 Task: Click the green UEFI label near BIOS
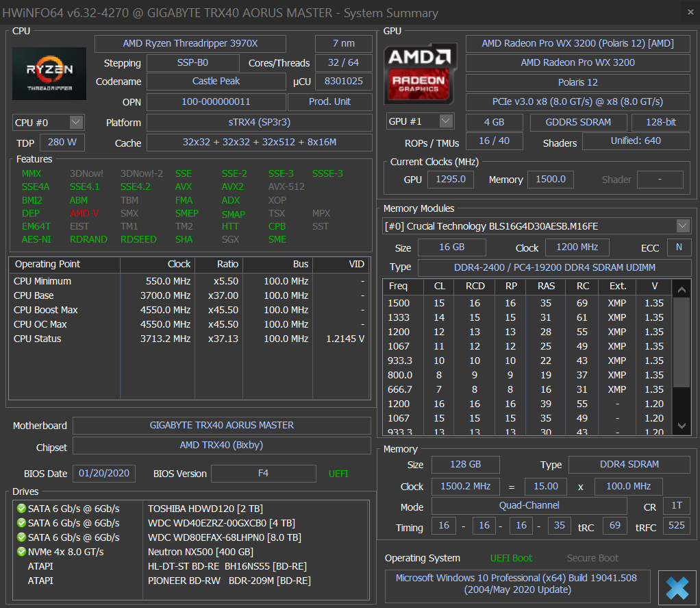(338, 474)
